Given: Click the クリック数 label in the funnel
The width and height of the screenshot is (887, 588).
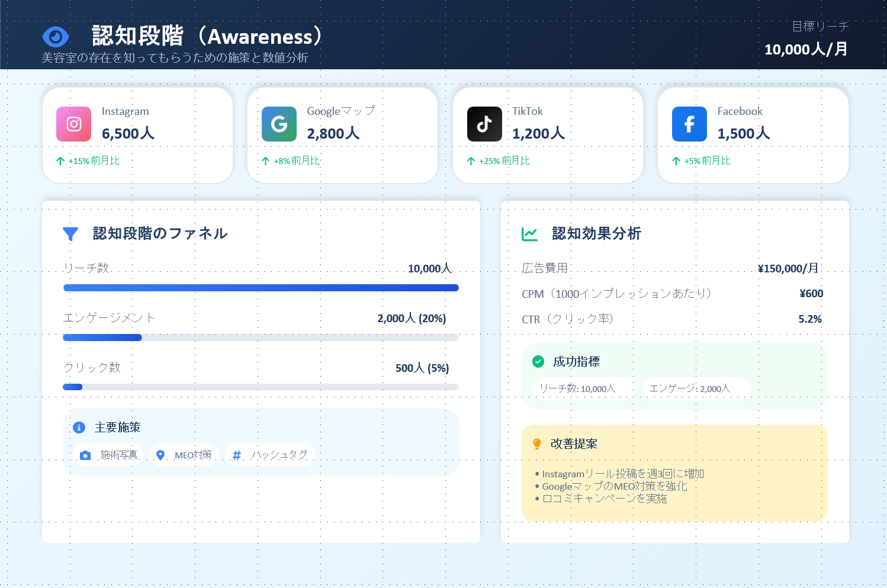Looking at the screenshot, I should [92, 368].
